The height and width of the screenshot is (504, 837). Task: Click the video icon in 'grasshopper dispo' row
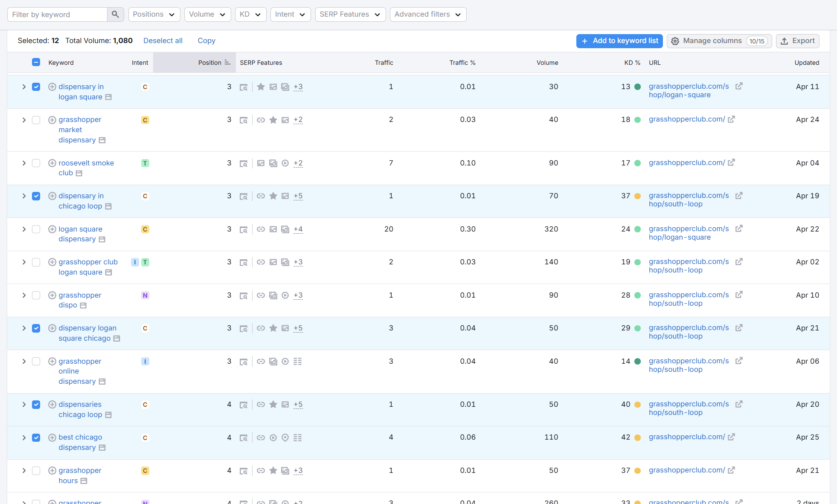[x=285, y=295]
